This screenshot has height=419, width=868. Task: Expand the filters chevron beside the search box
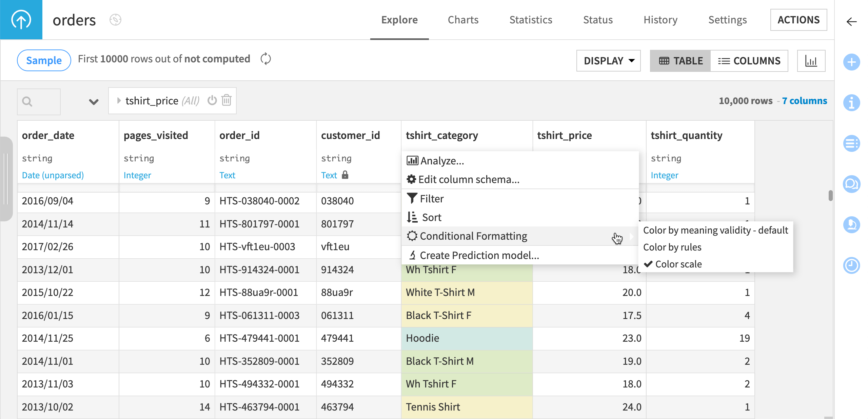point(94,101)
